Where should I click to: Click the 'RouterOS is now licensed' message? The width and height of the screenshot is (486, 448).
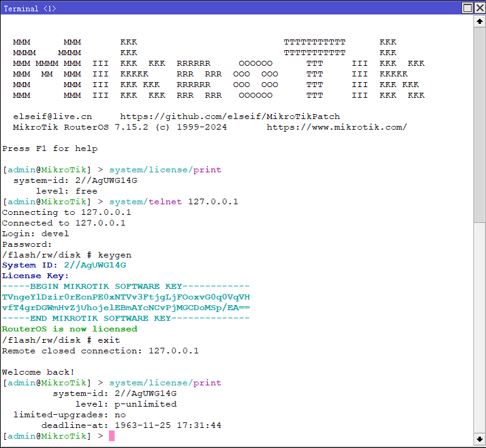[70, 329]
